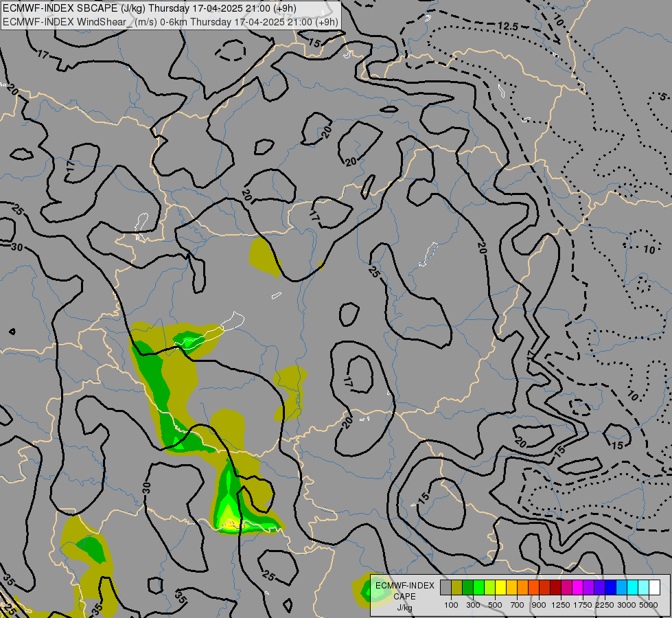
Task: Click the 2250 legend value label
Action: coord(605,605)
